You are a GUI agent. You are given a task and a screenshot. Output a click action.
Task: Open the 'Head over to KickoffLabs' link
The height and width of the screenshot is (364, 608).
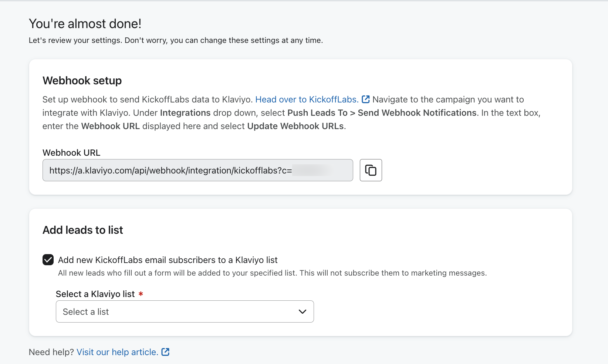[x=307, y=100]
